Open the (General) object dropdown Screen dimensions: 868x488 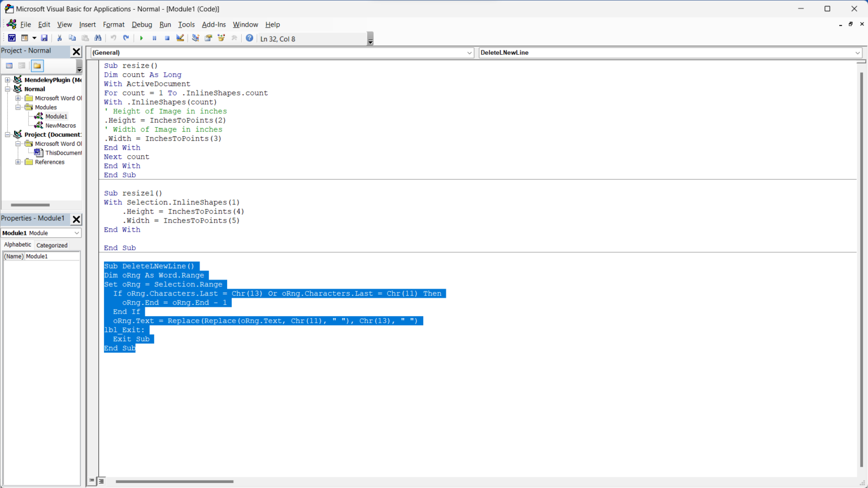(x=469, y=53)
